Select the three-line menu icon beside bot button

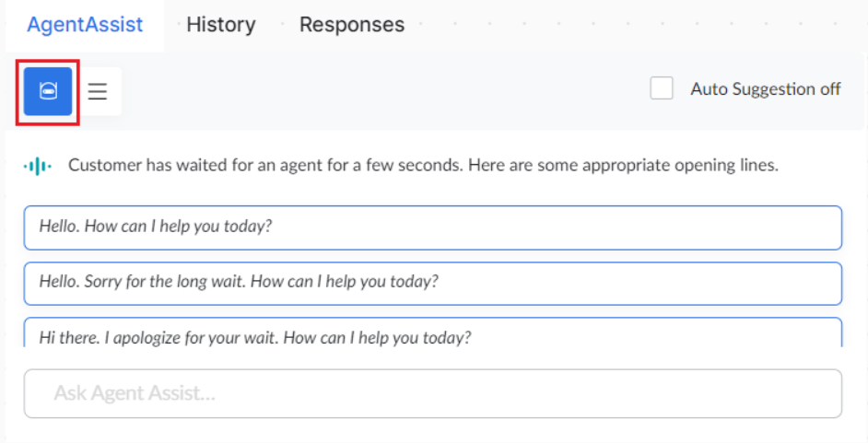[98, 91]
